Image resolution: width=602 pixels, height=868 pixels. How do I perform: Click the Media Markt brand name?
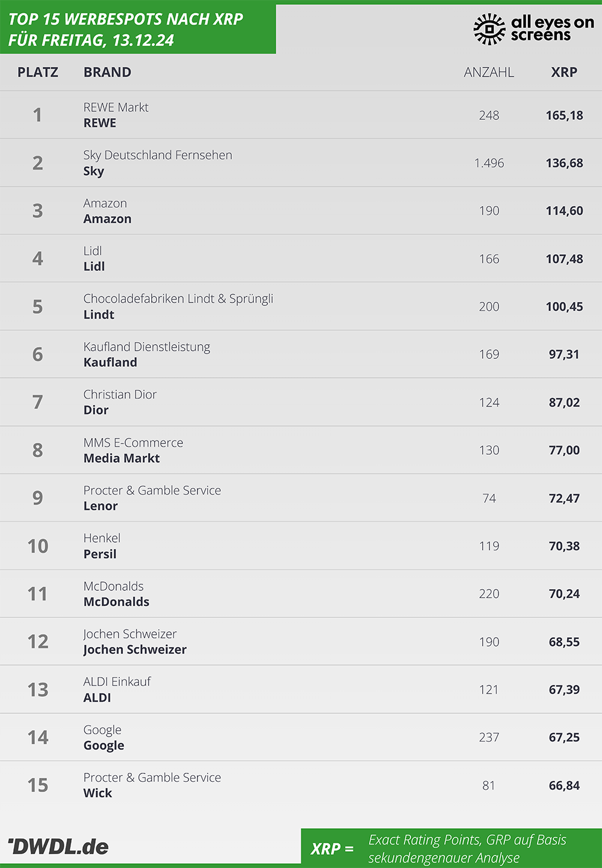point(122,458)
